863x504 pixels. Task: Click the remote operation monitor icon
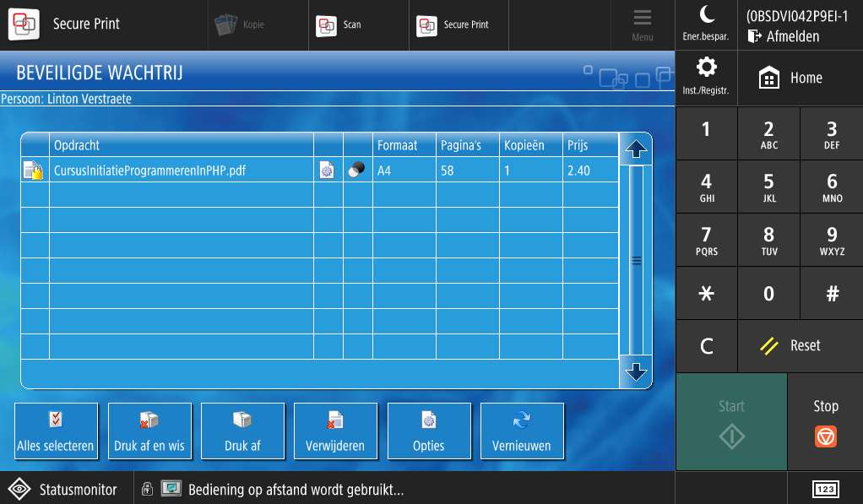point(171,488)
